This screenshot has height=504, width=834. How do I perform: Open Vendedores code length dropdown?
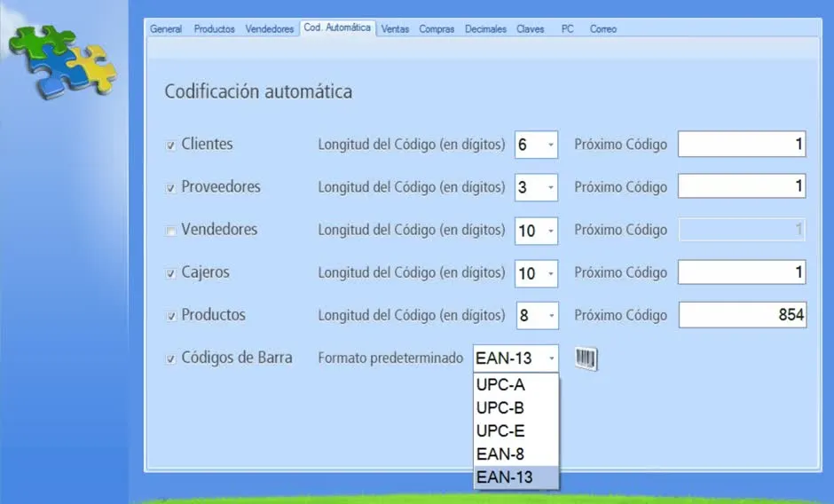pos(551,231)
